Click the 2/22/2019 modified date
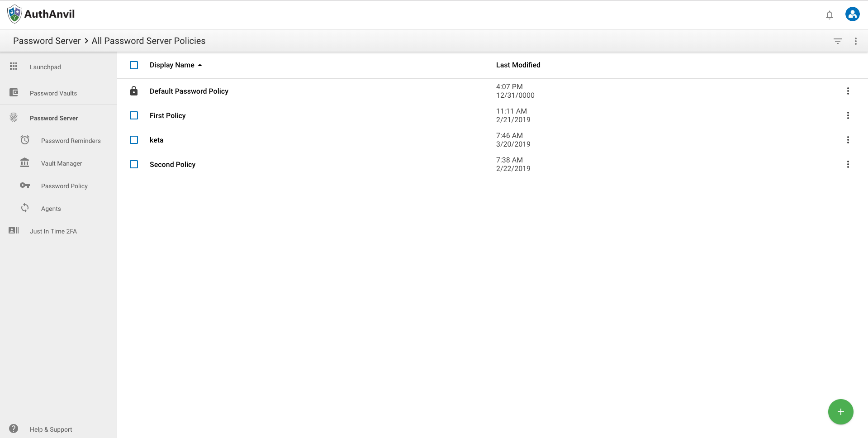Image resolution: width=868 pixels, height=438 pixels. pos(513,169)
